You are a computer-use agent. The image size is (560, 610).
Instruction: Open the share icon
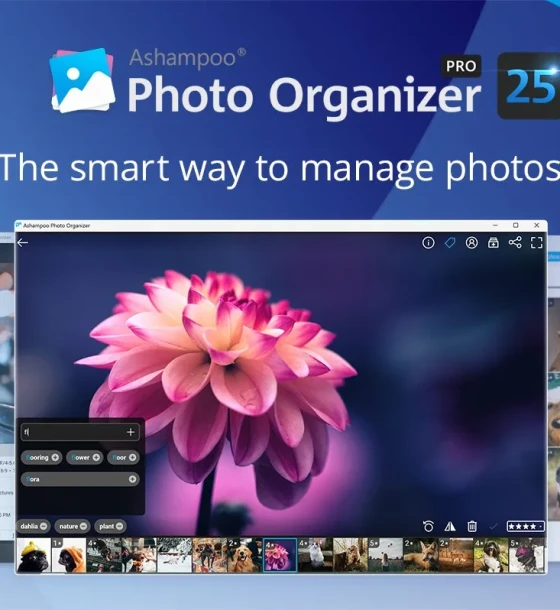point(515,243)
